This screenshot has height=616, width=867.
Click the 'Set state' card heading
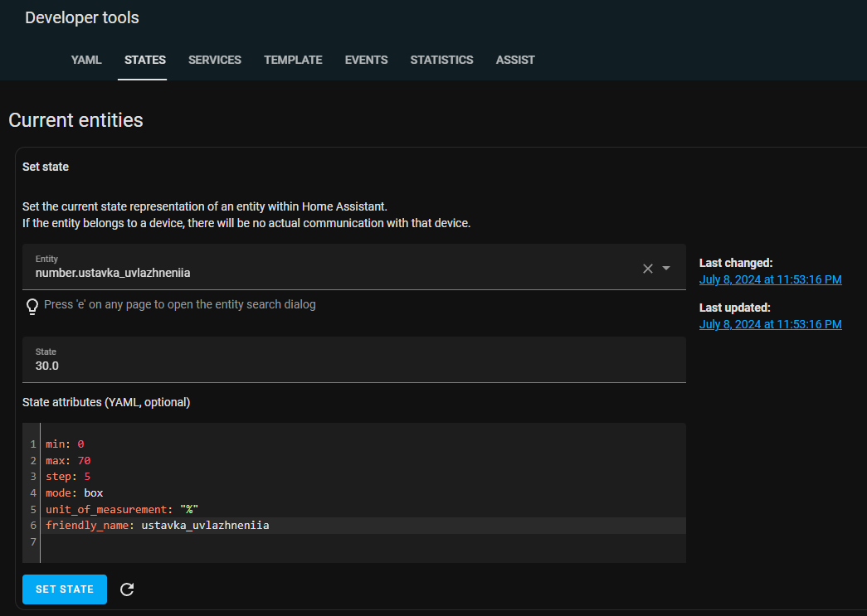pyautogui.click(x=46, y=167)
